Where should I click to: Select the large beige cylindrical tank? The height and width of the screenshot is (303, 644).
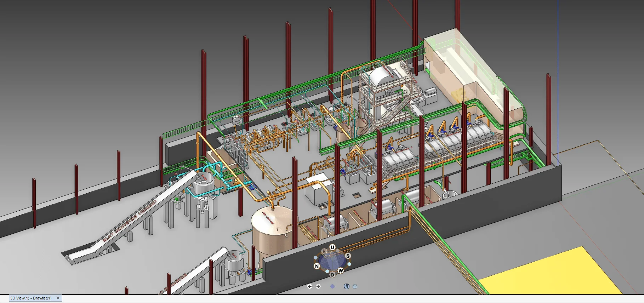[272, 232]
